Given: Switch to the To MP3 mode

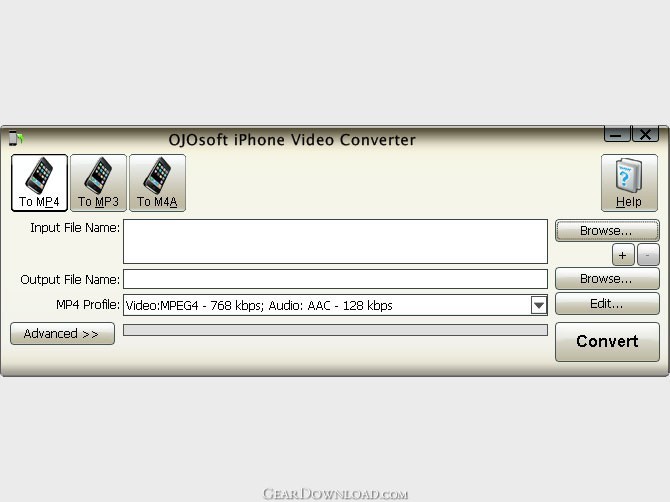Looking at the screenshot, I should [x=98, y=183].
